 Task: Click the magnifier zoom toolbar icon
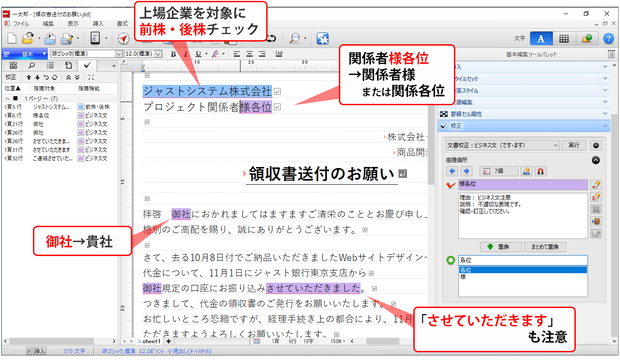point(294,38)
